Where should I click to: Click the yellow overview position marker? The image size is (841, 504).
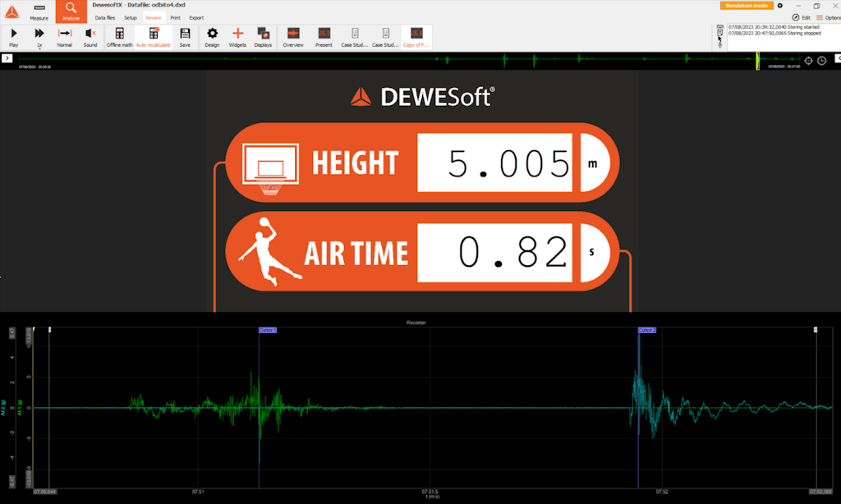tap(757, 61)
